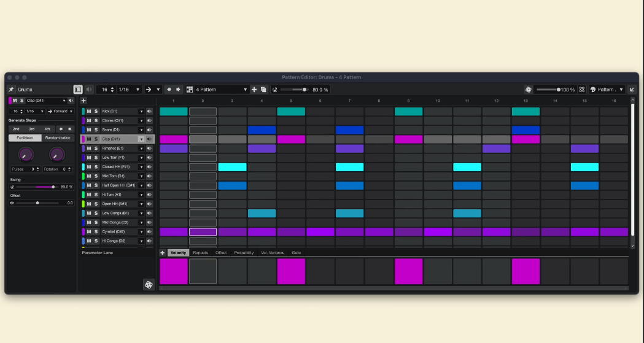The width and height of the screenshot is (644, 343).
Task: Click the duplicate pattern icon
Action: pyautogui.click(x=263, y=90)
